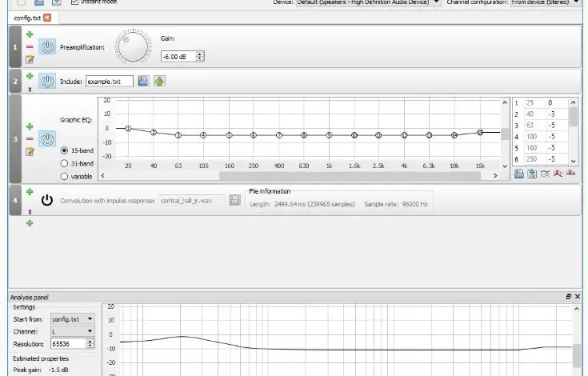The width and height of the screenshot is (588, 376).
Task: Export the Graphic EQ response
Action: 532,174
